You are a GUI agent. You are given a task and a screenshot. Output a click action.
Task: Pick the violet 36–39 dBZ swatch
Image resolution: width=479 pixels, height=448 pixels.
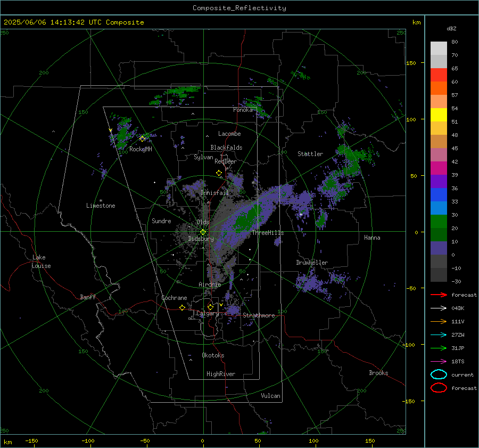439,181
